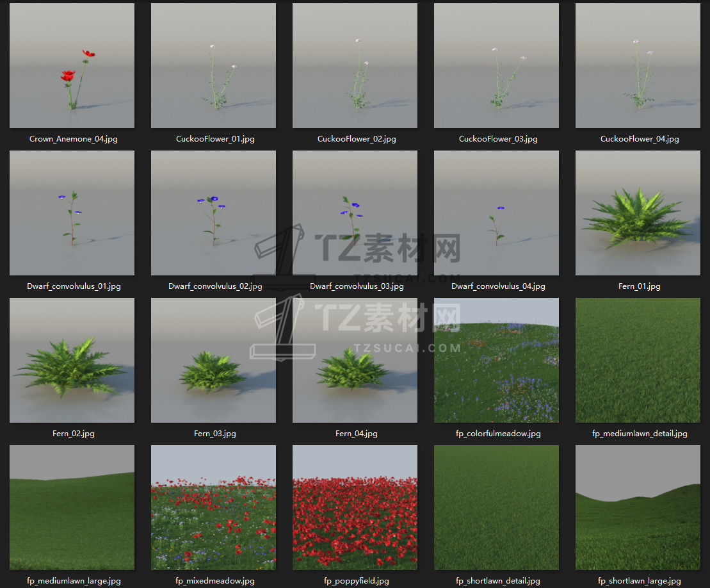Select the fp_shortlawn_detail thumbnail
The height and width of the screenshot is (588, 710).
tap(496, 507)
